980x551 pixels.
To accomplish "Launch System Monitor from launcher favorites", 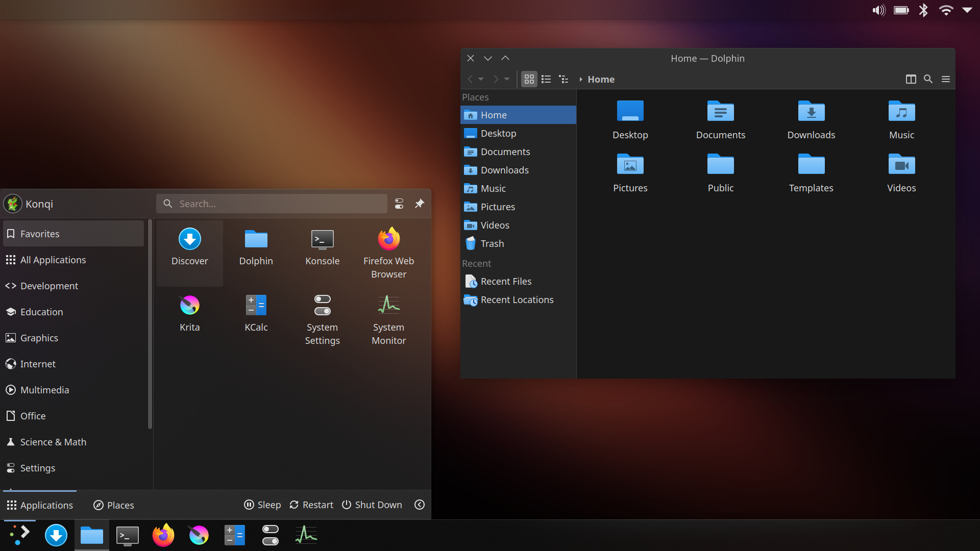I will 388,319.
